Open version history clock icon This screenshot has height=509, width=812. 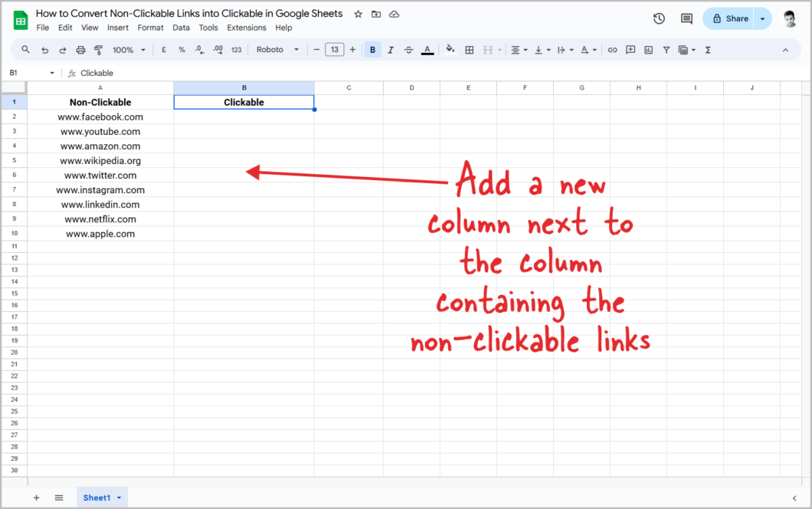pyautogui.click(x=659, y=18)
